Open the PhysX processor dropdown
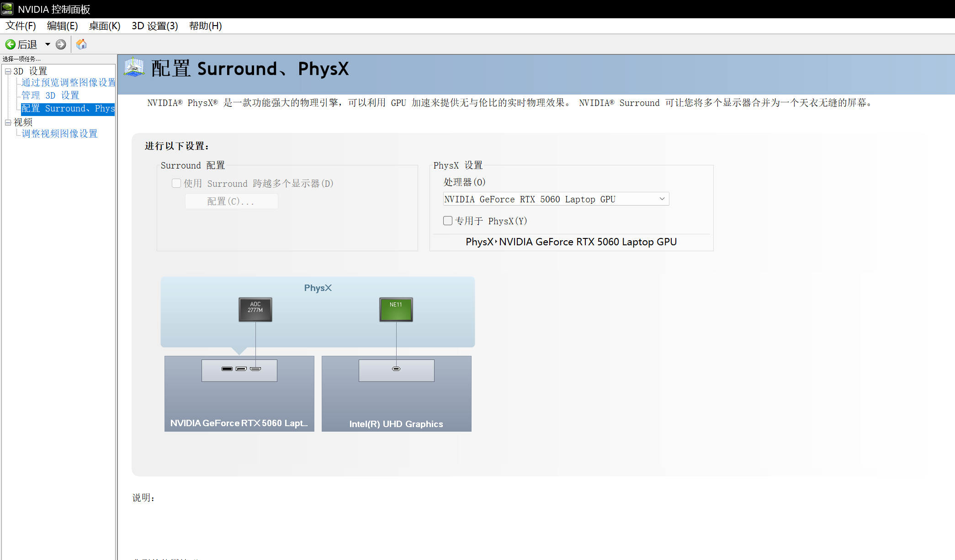Image resolution: width=955 pixels, height=560 pixels. pos(556,199)
